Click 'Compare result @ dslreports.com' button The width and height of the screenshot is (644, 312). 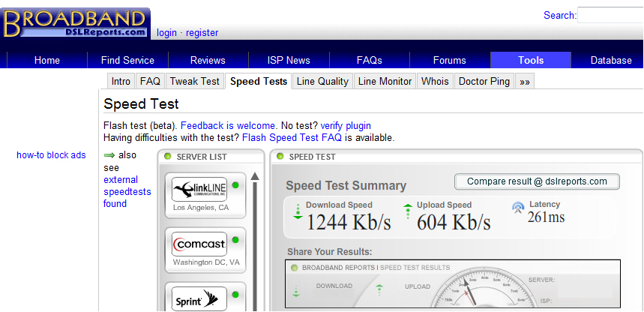pos(537,181)
